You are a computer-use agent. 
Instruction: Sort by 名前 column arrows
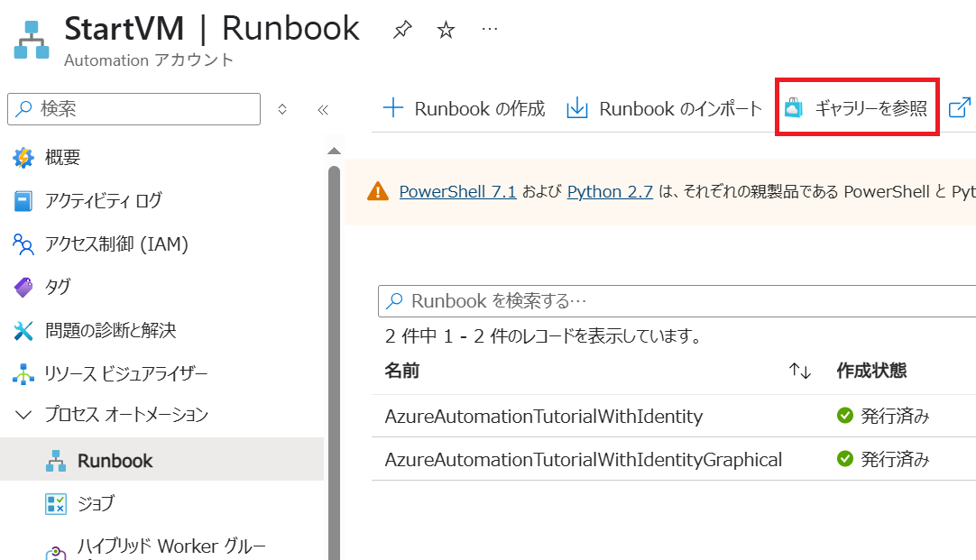click(800, 371)
